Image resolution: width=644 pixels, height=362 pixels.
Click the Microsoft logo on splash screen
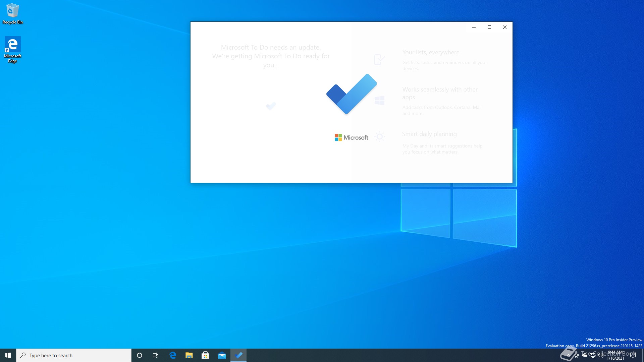[x=351, y=137]
